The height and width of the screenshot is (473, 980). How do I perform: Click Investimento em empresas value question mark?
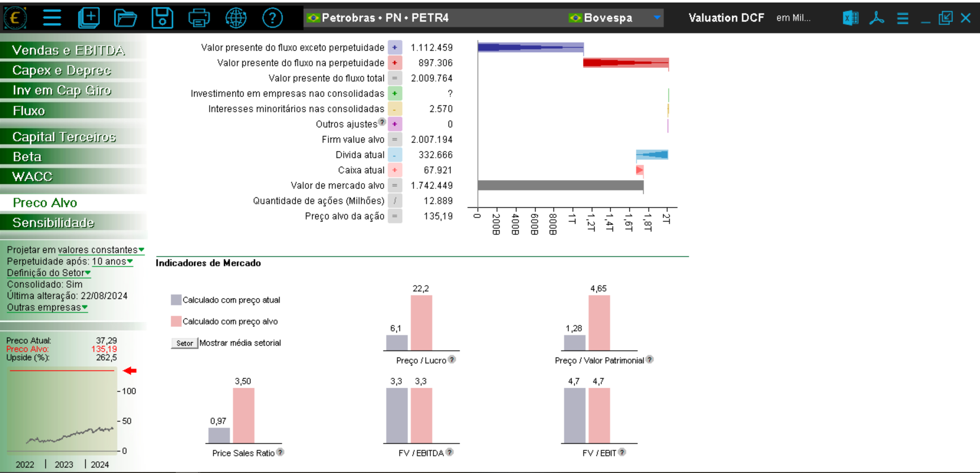click(450, 93)
